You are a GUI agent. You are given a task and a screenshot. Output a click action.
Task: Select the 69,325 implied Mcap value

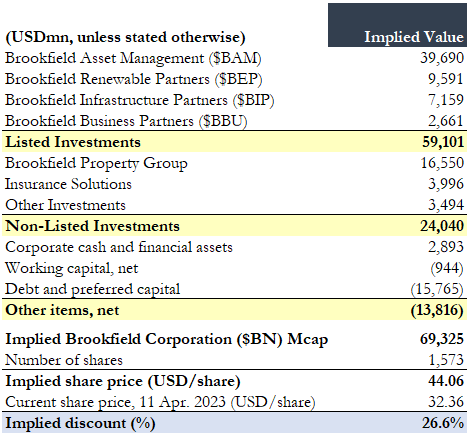(x=442, y=339)
